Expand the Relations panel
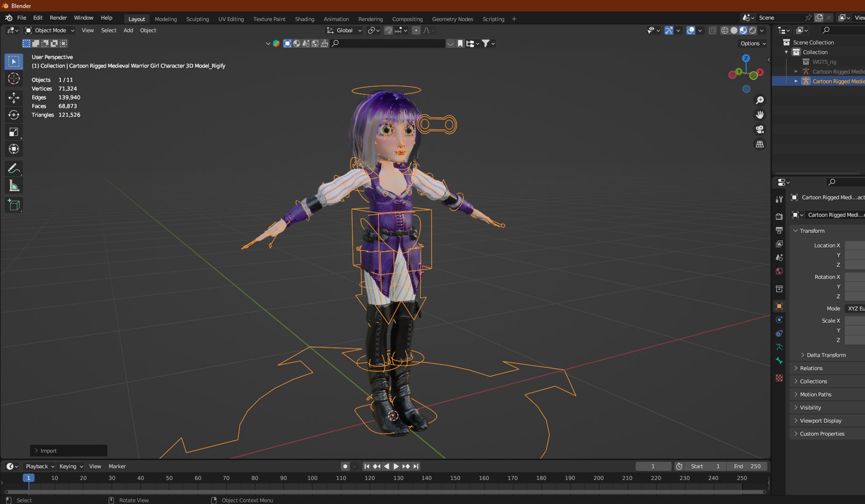Screen dimensions: 865x504 coord(827,368)
